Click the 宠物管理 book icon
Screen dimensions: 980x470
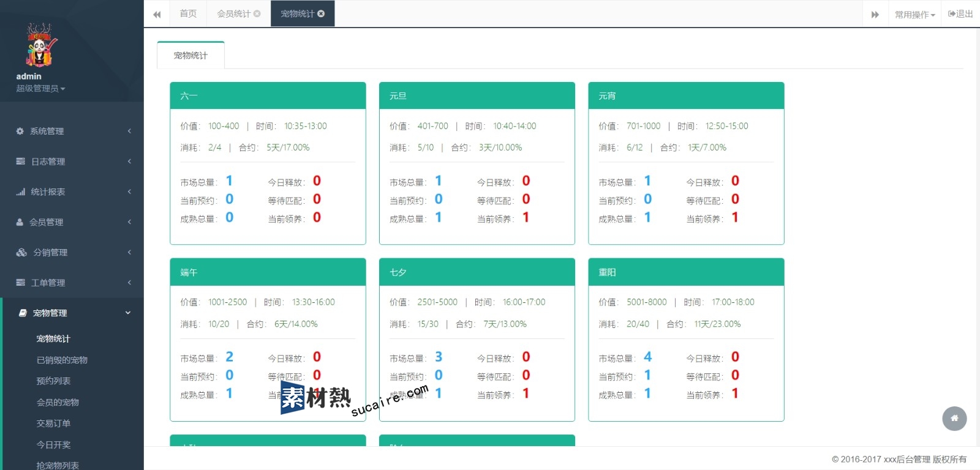click(x=23, y=313)
